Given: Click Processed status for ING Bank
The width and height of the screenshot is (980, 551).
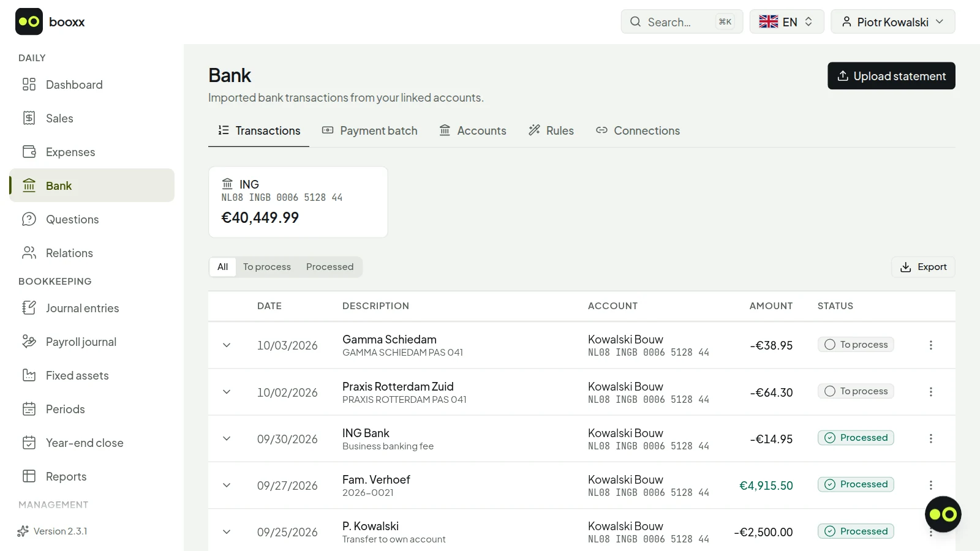Looking at the screenshot, I should click(x=856, y=438).
